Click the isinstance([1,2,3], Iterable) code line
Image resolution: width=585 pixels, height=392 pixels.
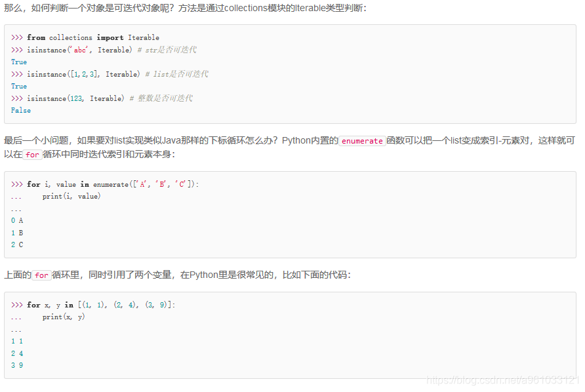click(110, 74)
